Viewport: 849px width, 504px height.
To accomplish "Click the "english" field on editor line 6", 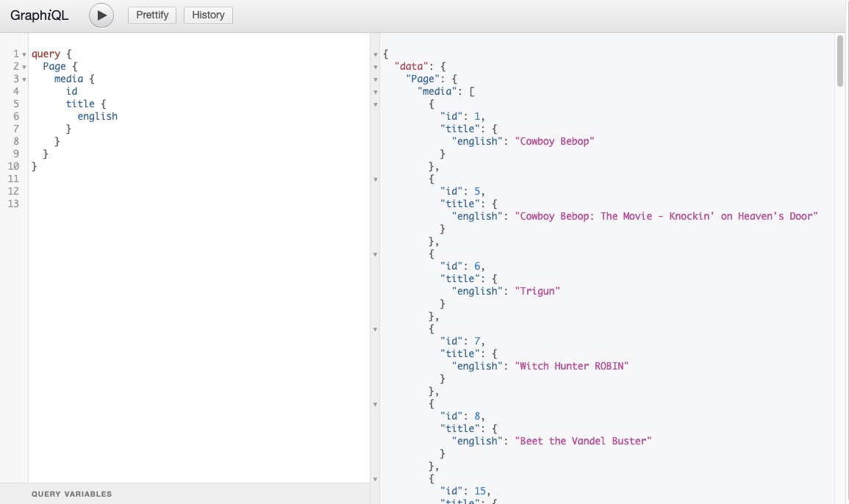I will (98, 116).
